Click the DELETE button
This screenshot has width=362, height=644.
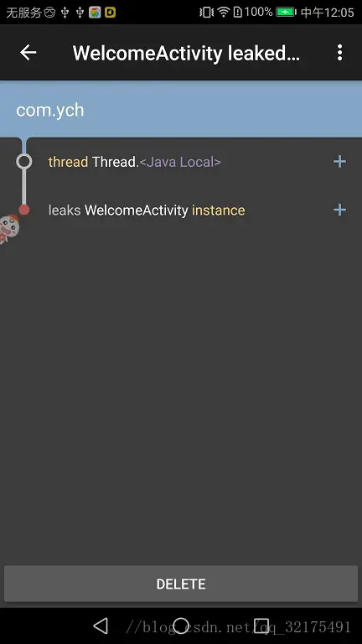(181, 584)
